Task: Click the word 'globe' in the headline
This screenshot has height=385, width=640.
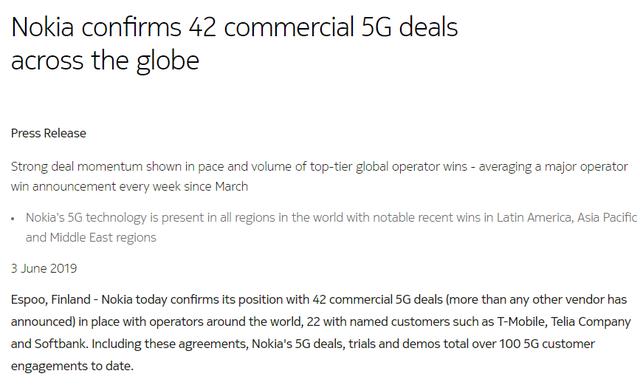Action: click(168, 61)
